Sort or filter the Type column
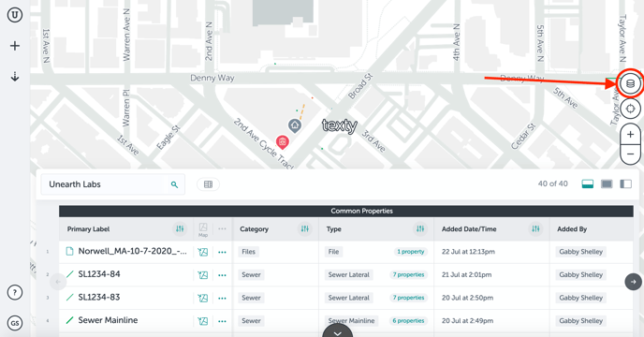The height and width of the screenshot is (337, 644). coord(420,229)
